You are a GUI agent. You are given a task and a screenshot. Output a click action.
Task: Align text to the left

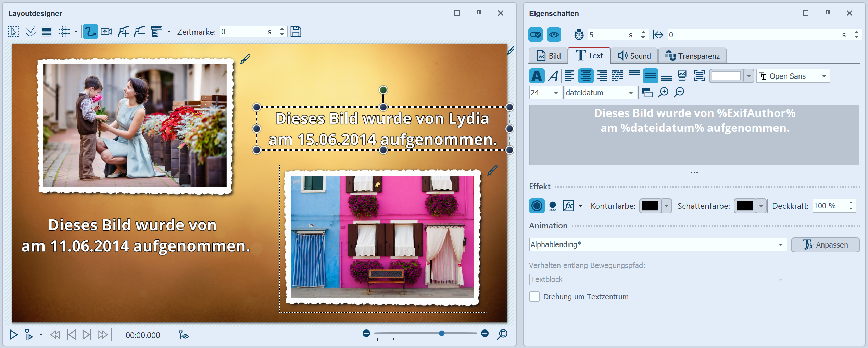point(569,76)
